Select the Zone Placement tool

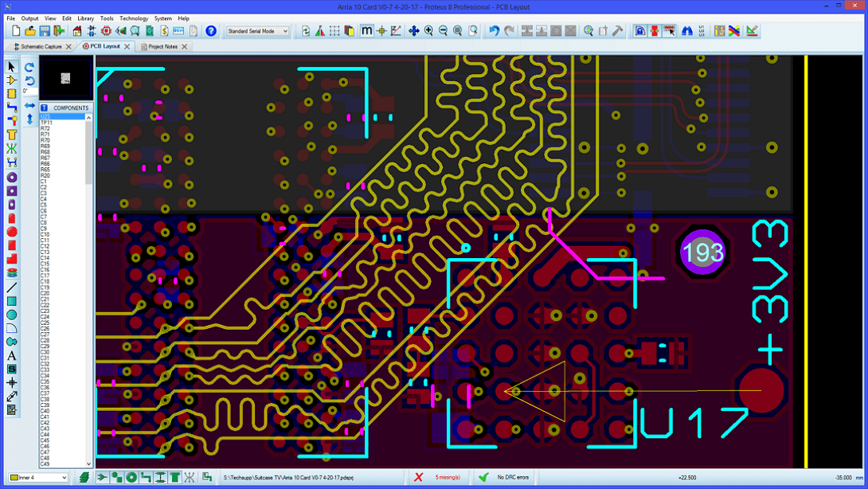tap(10, 135)
